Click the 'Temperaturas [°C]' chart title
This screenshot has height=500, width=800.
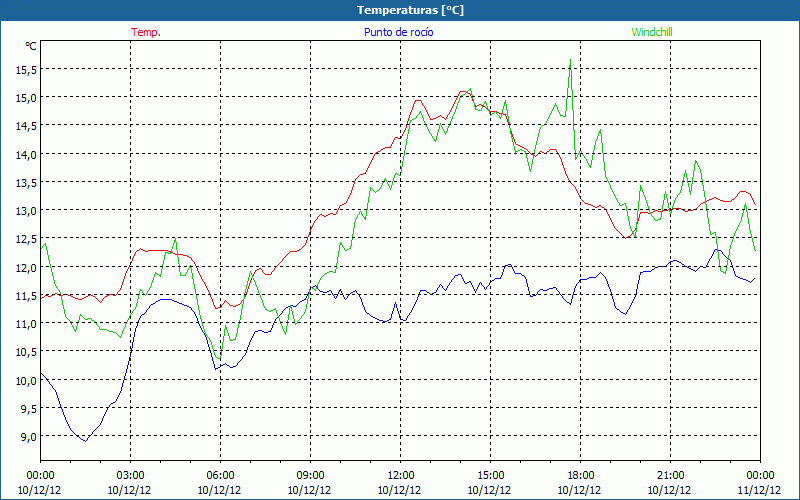[x=410, y=10]
